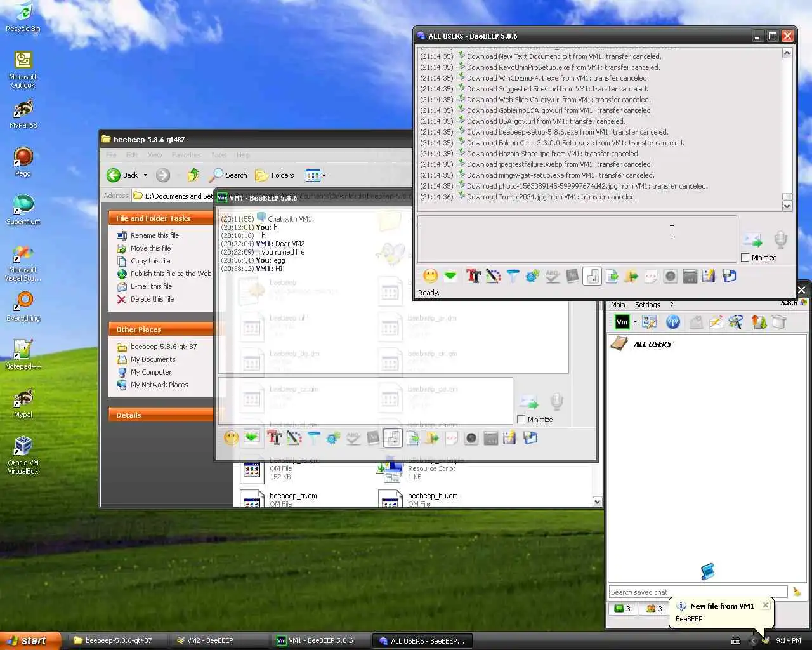
Task: Change chat font in ALL USERS toolbar
Action: [473, 276]
